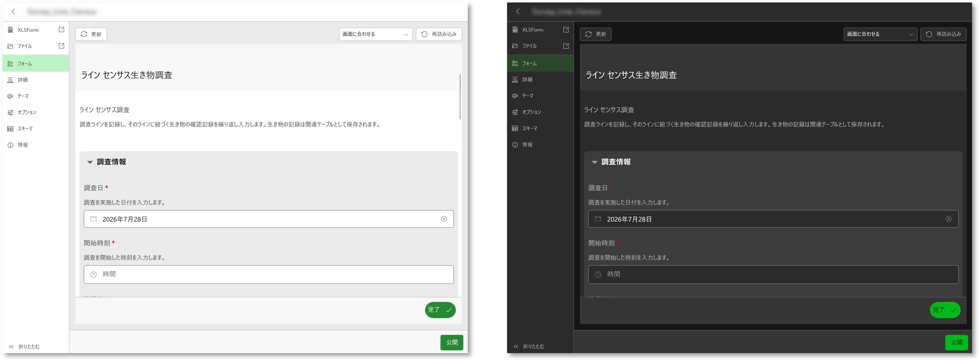Click 開始時刻 time field in light window
The height and width of the screenshot is (361, 980).
pos(269,274)
